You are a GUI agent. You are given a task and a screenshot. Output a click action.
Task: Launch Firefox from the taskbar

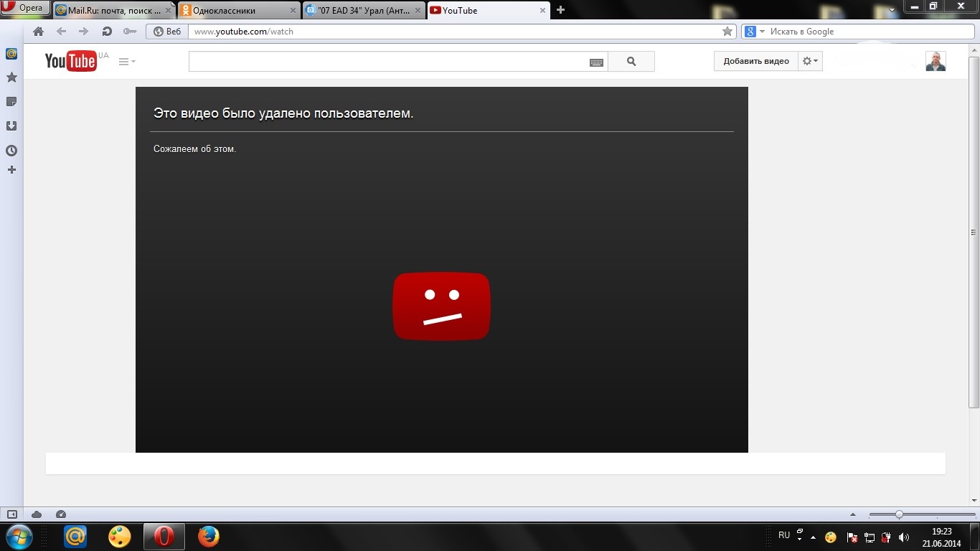[x=209, y=536]
